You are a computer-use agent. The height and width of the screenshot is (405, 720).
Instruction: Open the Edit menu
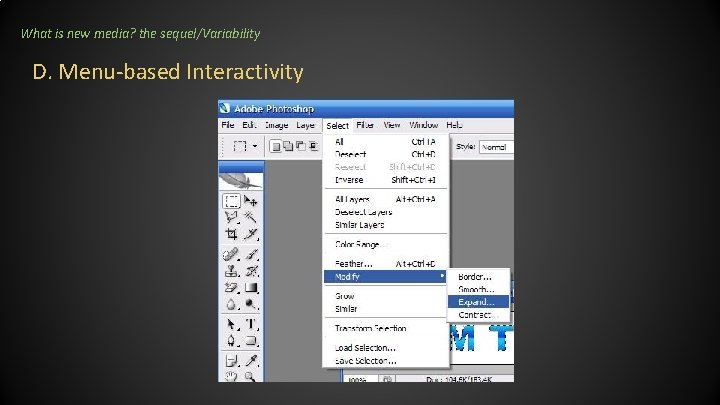(x=249, y=125)
